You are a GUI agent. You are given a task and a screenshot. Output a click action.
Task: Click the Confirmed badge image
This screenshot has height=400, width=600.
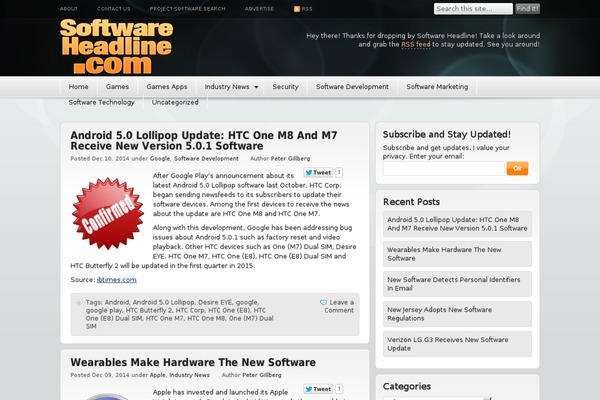(x=108, y=214)
